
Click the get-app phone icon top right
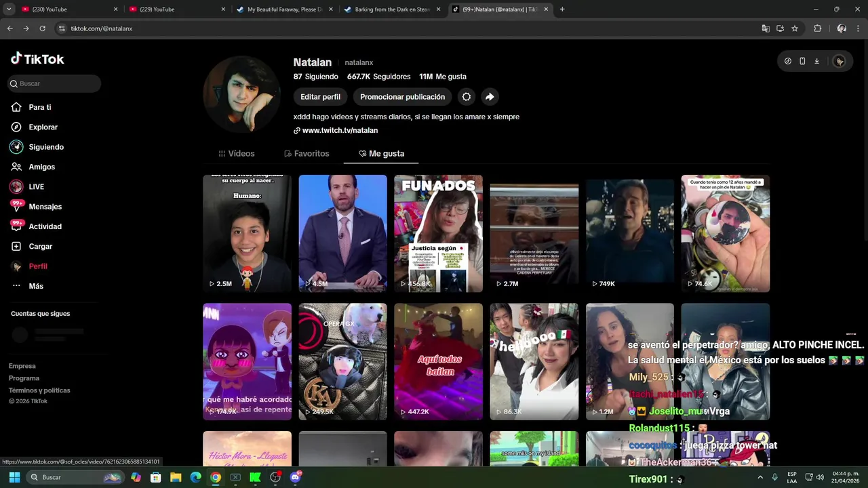802,61
